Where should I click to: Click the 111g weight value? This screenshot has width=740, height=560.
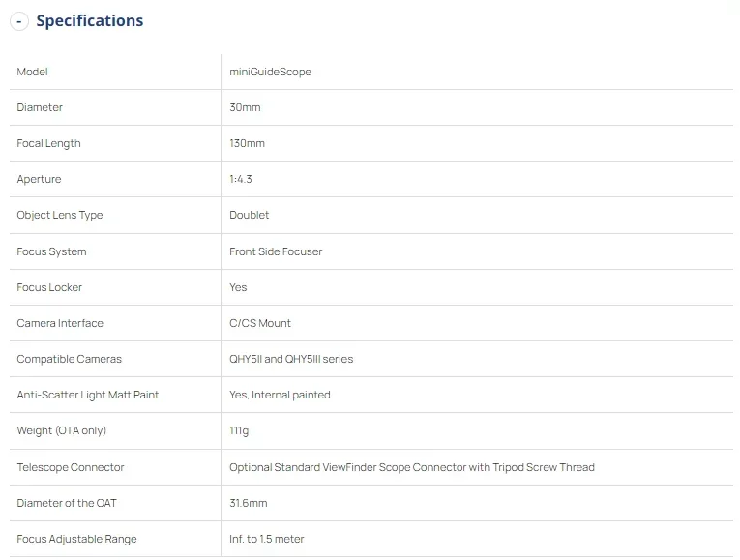[x=239, y=430]
